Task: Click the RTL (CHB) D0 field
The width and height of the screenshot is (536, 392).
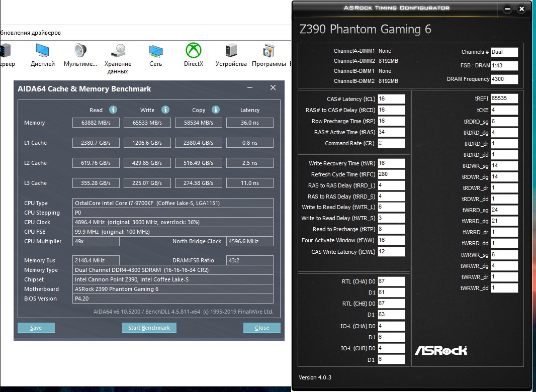Action: 391,303
